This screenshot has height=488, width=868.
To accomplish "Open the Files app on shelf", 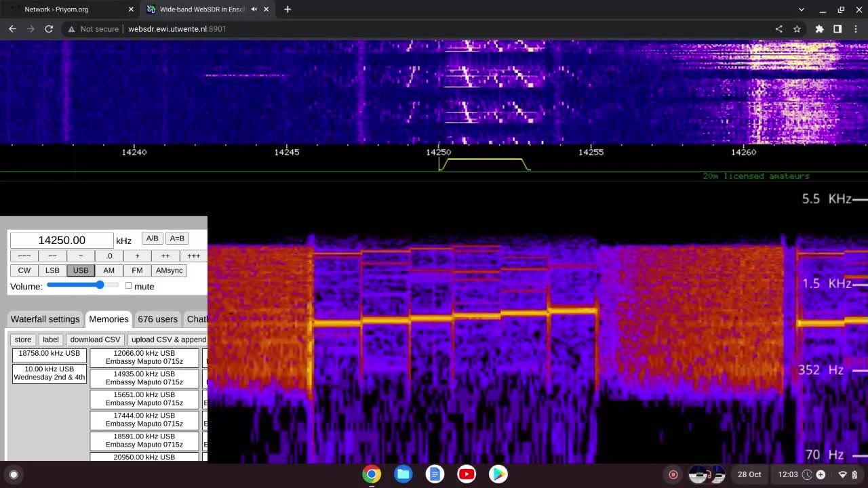I will point(403,474).
